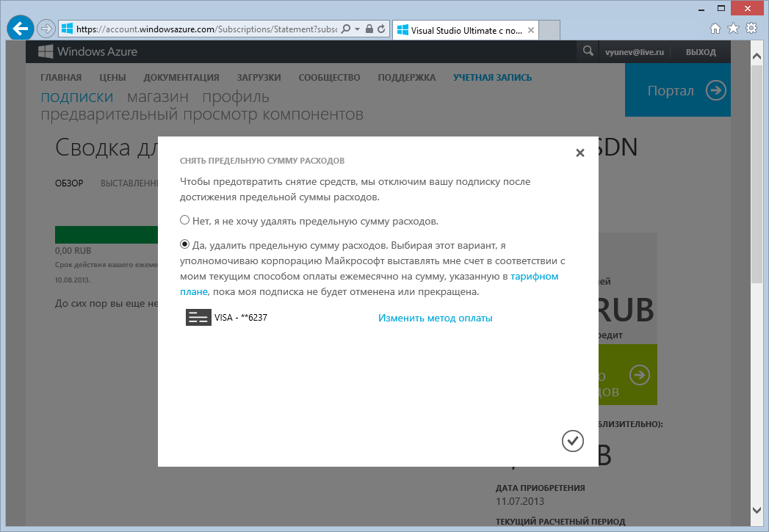Click the vyunev@live.ru account name
769x532 pixels.
[634, 52]
